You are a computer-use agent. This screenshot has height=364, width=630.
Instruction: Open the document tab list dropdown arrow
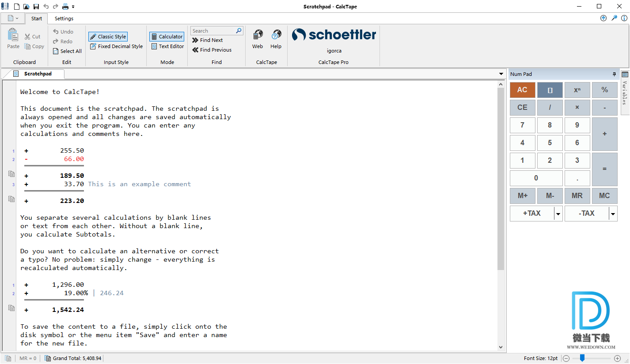[x=501, y=74]
